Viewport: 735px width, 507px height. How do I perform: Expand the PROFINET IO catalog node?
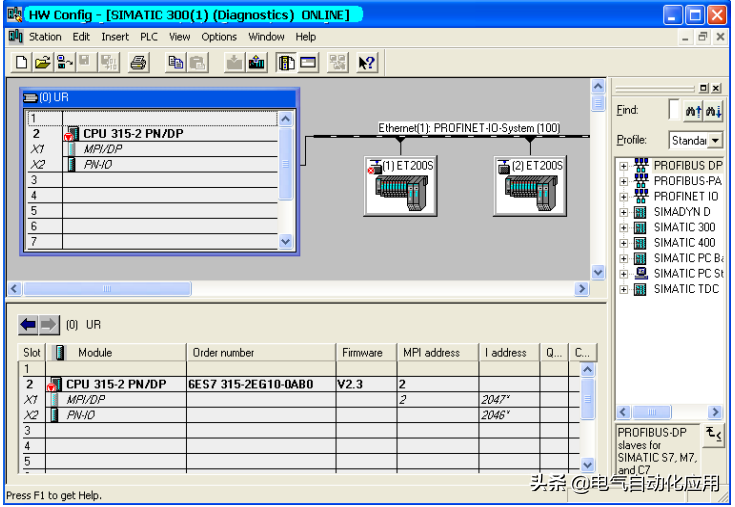(x=624, y=197)
